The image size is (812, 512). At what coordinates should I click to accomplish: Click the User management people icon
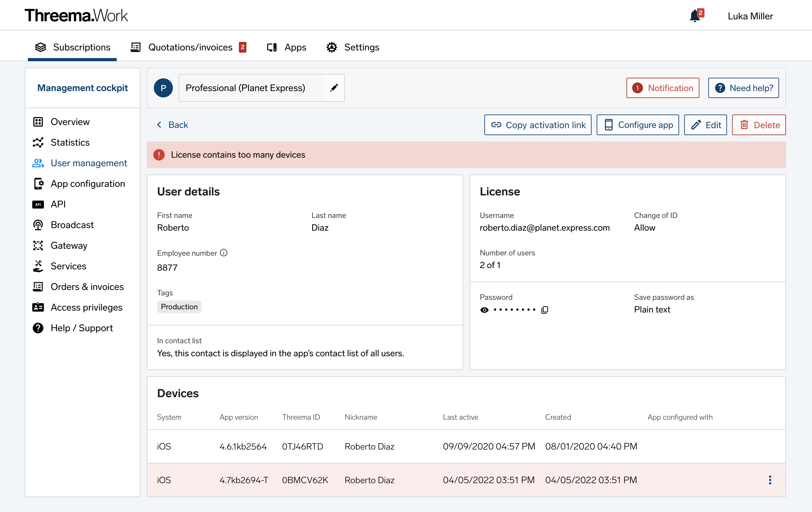pyautogui.click(x=38, y=163)
